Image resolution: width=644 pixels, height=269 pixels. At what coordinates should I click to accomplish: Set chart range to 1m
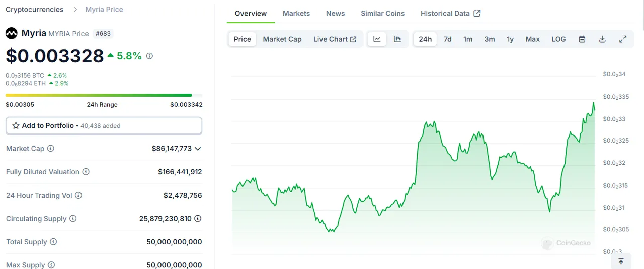point(468,39)
